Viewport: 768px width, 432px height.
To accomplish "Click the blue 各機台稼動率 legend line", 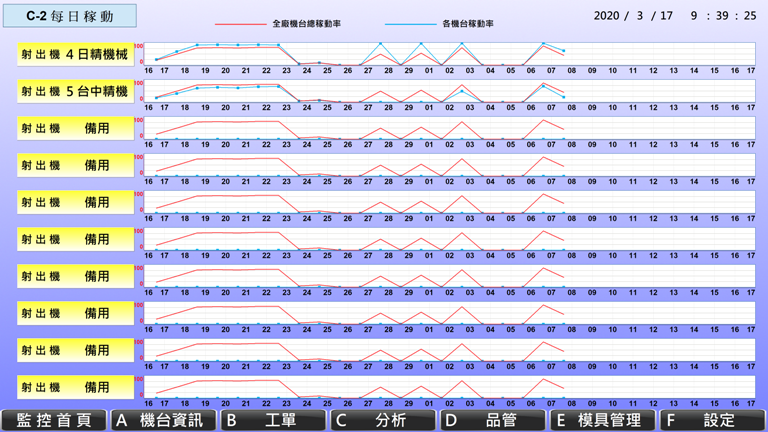I will coord(411,23).
